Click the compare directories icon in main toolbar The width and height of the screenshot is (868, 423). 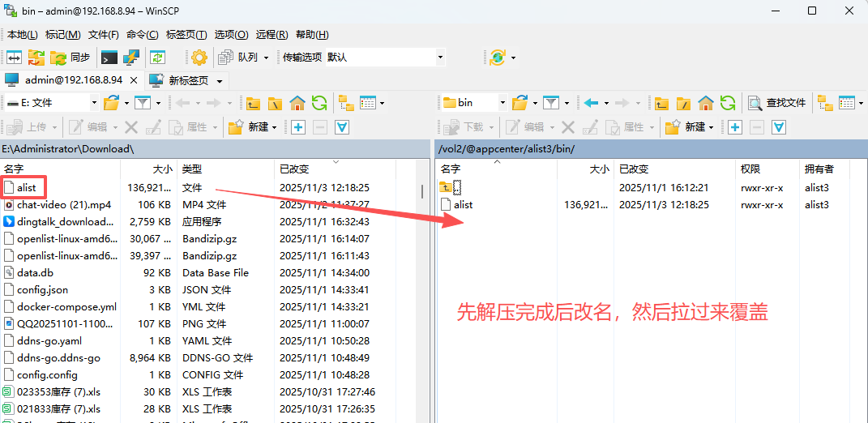pos(14,57)
